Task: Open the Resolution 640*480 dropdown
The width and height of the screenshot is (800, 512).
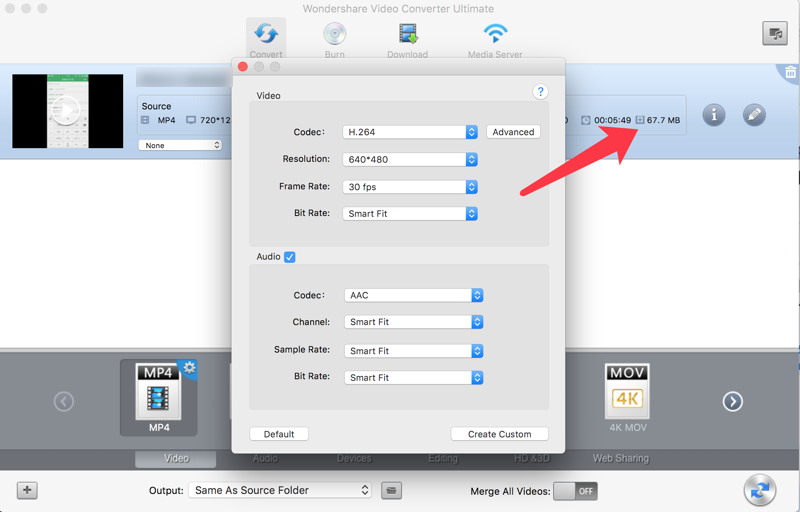Action: pyautogui.click(x=410, y=160)
